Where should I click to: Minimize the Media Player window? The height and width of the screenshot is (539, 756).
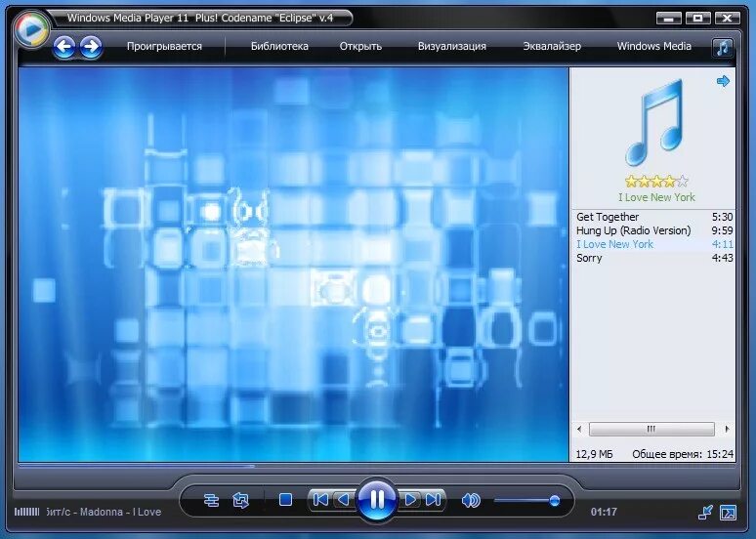[669, 19]
